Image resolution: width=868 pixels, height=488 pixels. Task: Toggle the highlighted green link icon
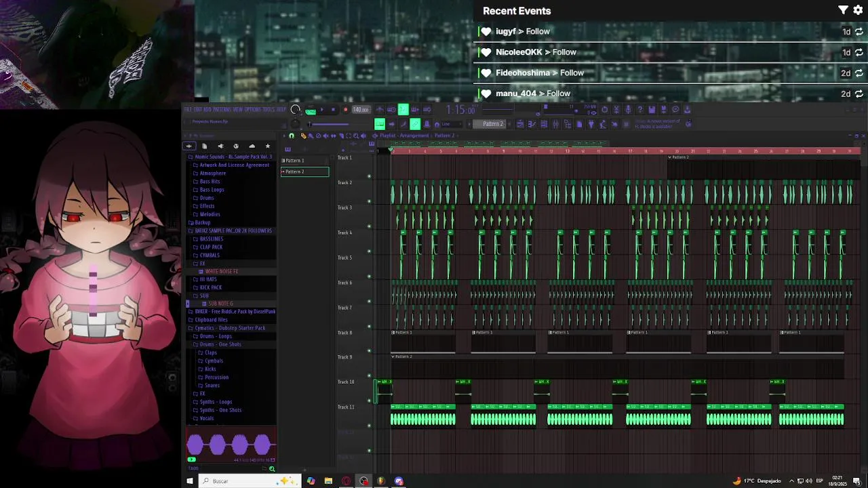point(414,124)
